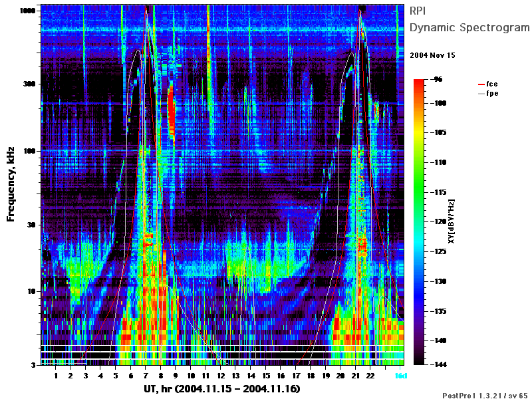Image resolution: width=532 pixels, height=399 pixels.
Task: Click the 16d cyan time axis label
Action: [x=400, y=376]
